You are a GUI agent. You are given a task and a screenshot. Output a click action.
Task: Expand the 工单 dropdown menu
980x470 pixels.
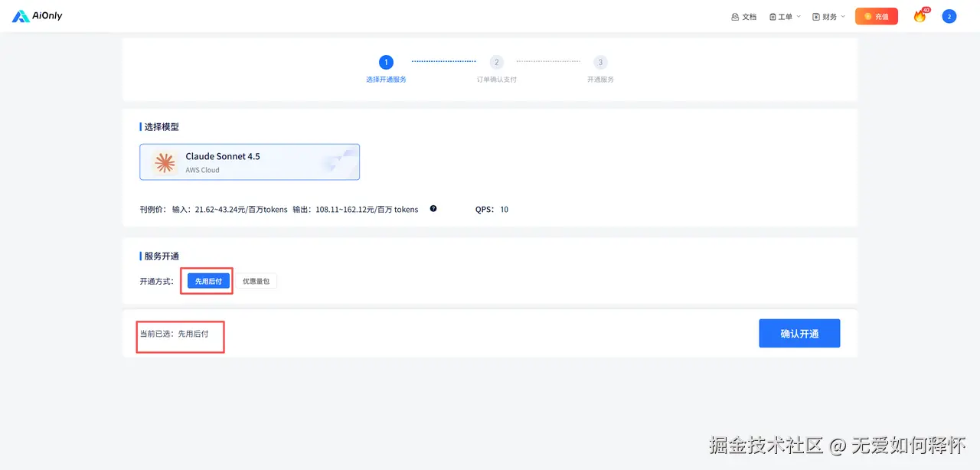[785, 16]
